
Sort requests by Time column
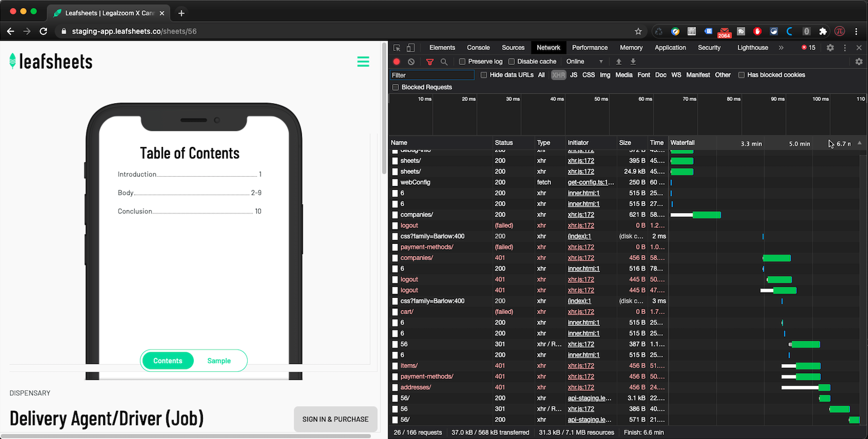pyautogui.click(x=657, y=143)
